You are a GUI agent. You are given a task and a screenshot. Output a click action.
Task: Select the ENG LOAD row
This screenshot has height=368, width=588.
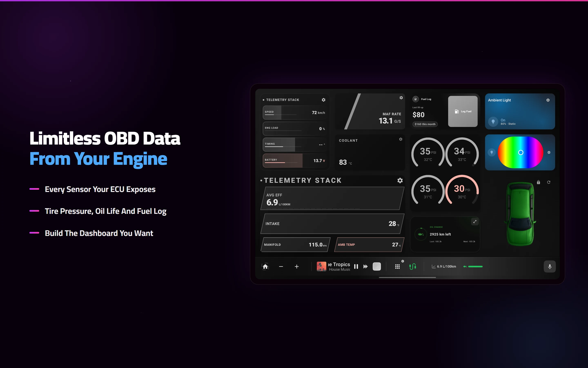(x=295, y=129)
